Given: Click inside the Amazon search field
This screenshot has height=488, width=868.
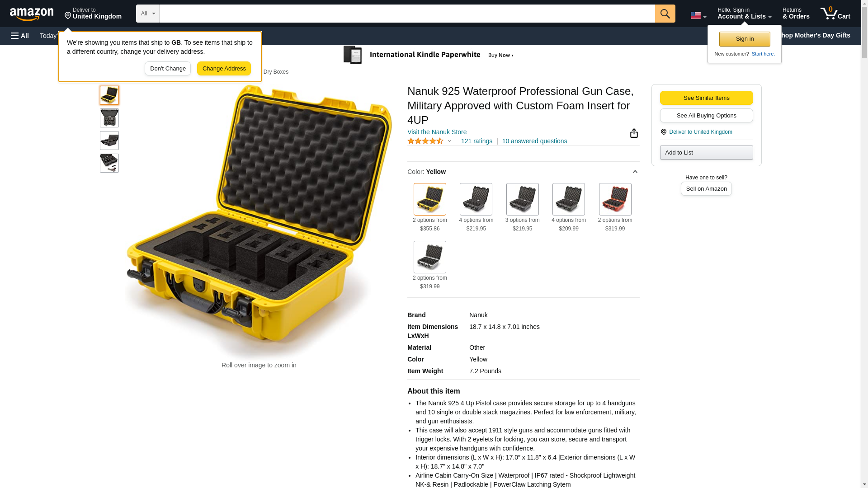Looking at the screenshot, I should pos(407,14).
